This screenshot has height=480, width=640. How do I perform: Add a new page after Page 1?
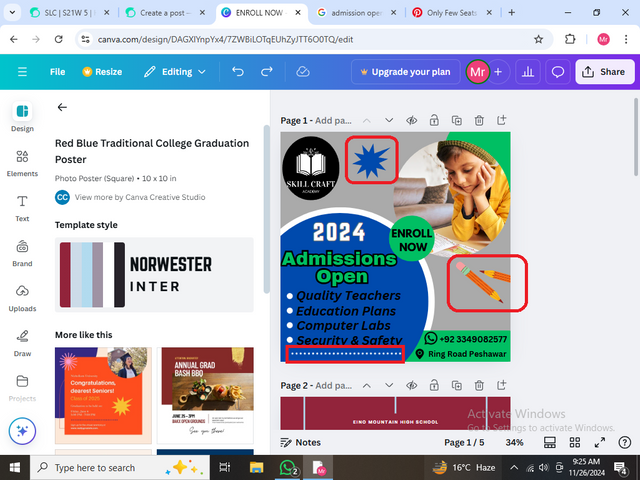[x=501, y=120]
